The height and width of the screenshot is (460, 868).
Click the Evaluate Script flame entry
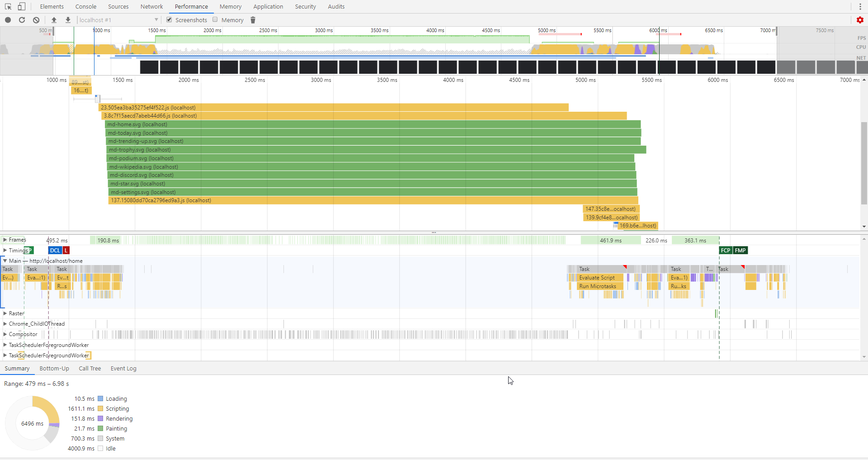click(600, 278)
